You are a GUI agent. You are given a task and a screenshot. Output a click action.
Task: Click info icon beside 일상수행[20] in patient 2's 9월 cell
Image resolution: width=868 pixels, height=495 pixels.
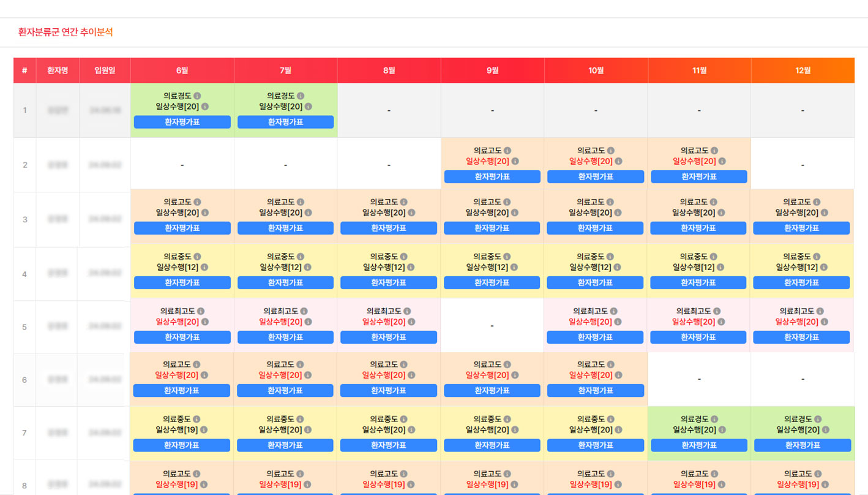point(515,161)
